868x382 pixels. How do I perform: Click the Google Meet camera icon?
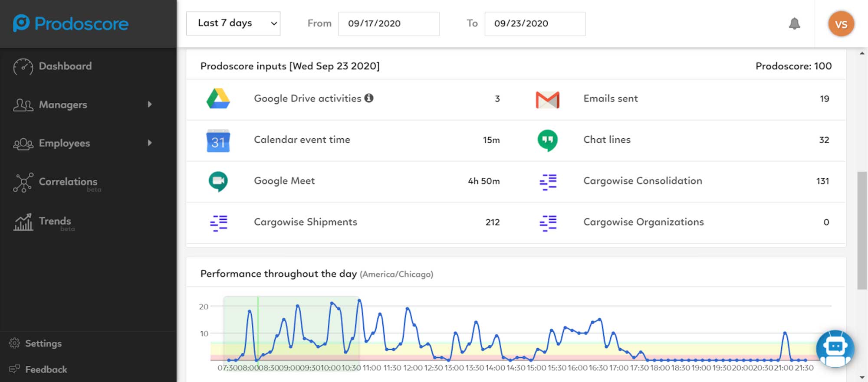tap(218, 182)
